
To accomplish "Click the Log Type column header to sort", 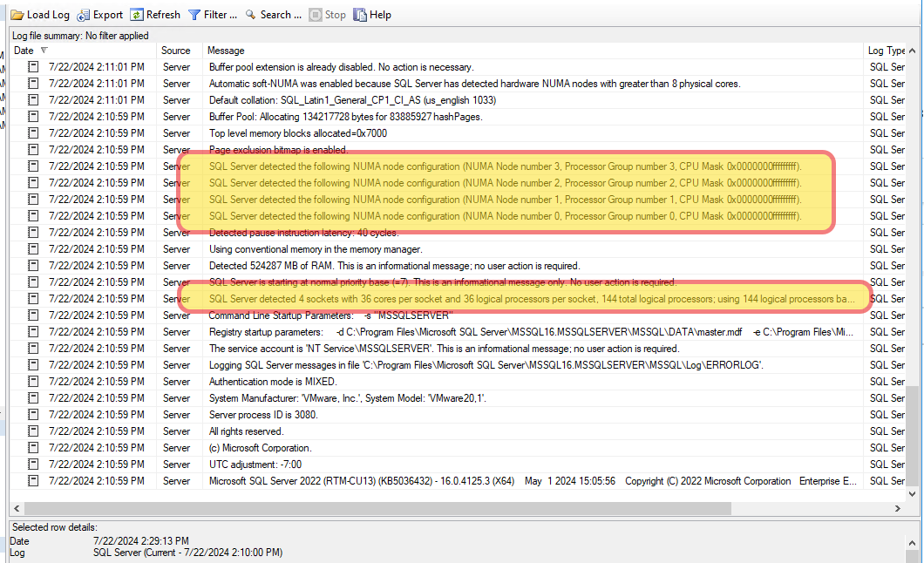I will pyautogui.click(x=885, y=50).
